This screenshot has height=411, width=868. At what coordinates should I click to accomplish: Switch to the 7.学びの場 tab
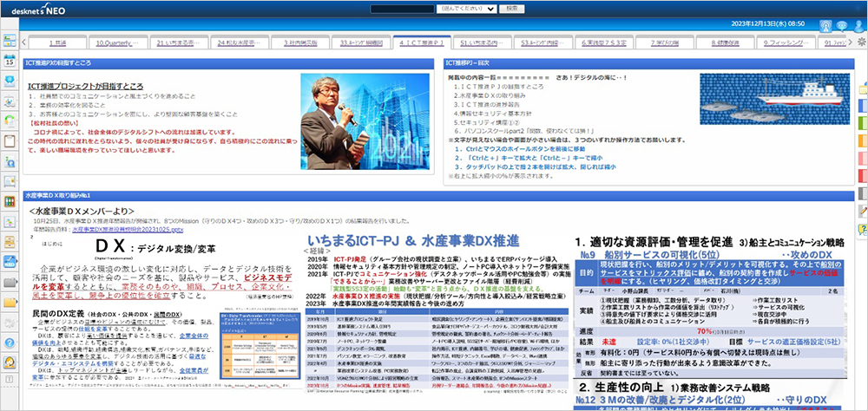[665, 42]
